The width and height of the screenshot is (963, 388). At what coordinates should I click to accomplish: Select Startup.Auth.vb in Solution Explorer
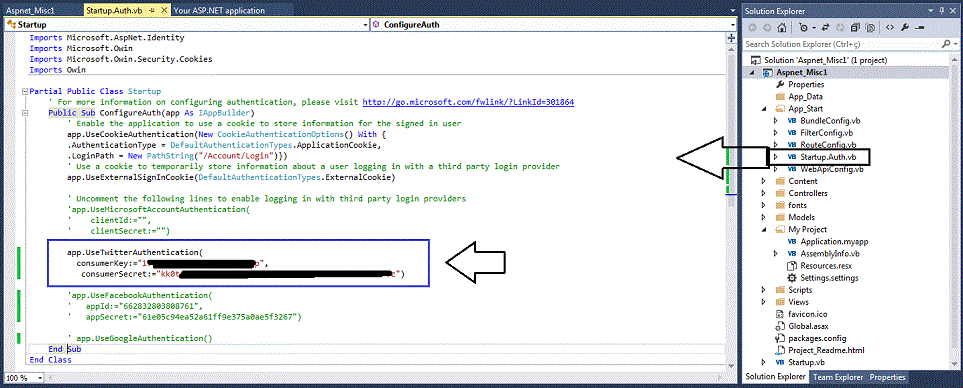pos(823,157)
